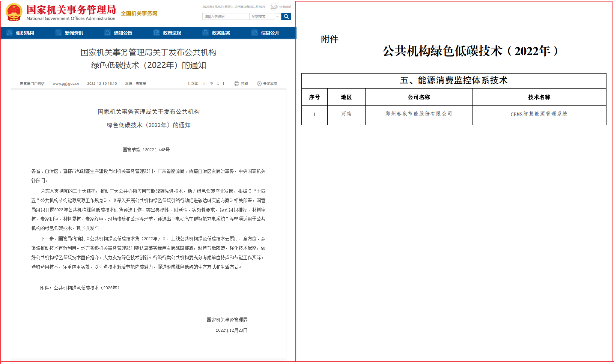Open the 信息公开 menu
The height and width of the screenshot is (364, 614).
click(270, 33)
